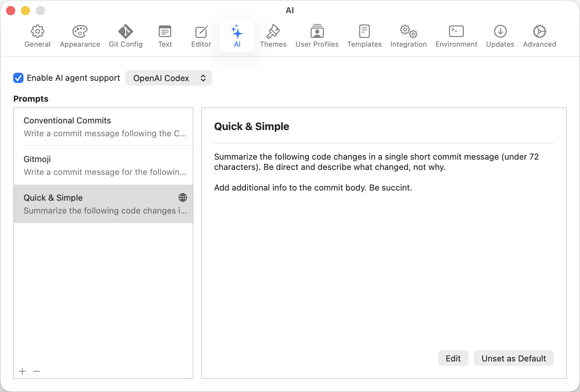Toggle the Enable AI agent support setting
Viewport: 580px width, 392px height.
pyautogui.click(x=18, y=78)
